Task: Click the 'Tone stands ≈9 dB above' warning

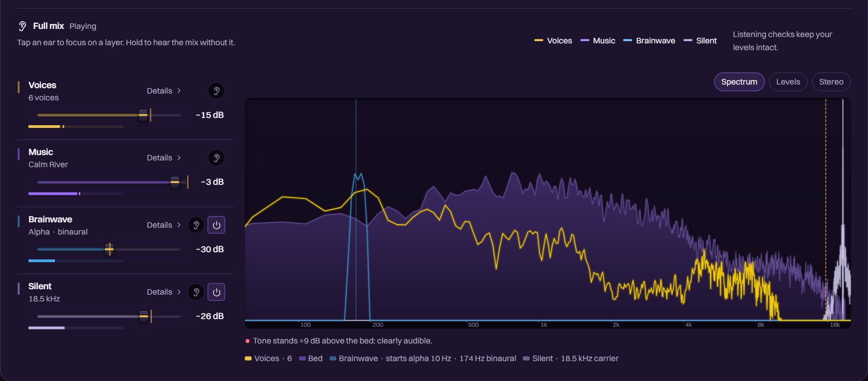Action: tap(338, 341)
